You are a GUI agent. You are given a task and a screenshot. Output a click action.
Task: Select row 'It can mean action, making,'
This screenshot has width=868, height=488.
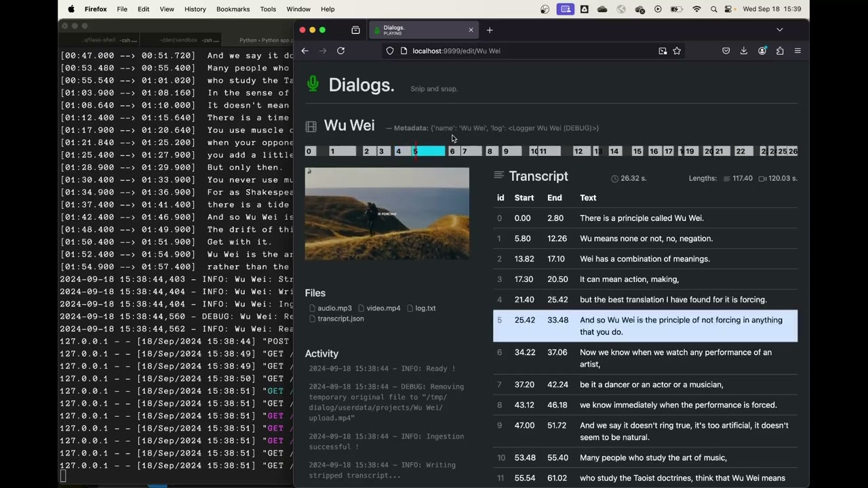click(646, 279)
